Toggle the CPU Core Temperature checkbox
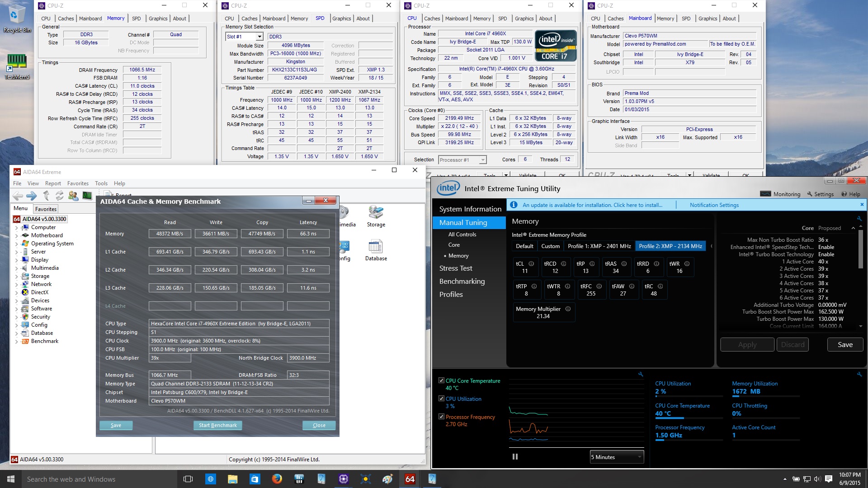The width and height of the screenshot is (868, 488). click(x=441, y=380)
